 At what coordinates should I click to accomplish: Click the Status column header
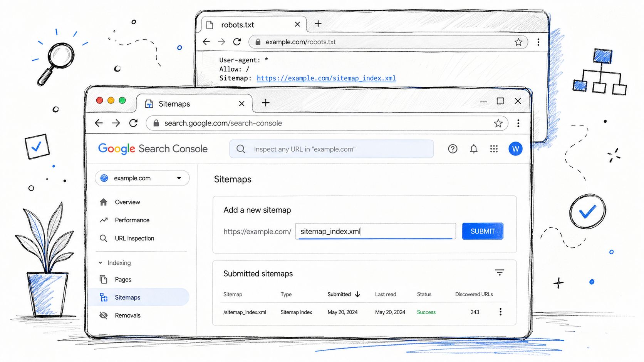point(424,294)
